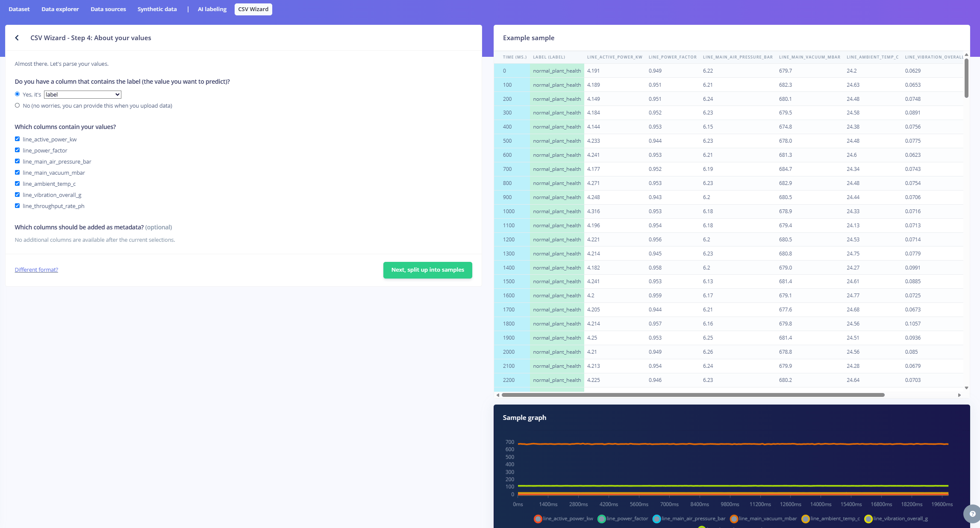
Task: Click the LABEL (LABEL) column header
Action: click(549, 57)
